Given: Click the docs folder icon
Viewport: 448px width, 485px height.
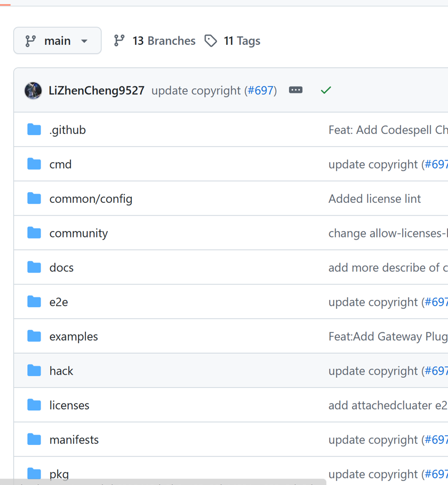Looking at the screenshot, I should 34,267.
